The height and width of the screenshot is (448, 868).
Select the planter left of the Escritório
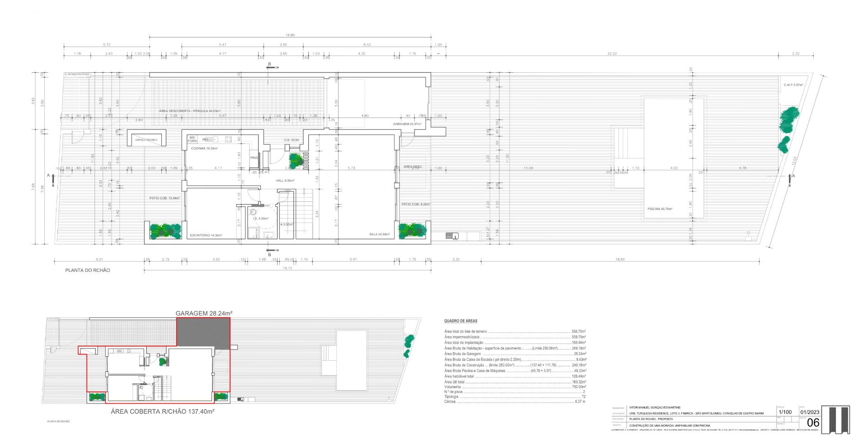point(163,231)
